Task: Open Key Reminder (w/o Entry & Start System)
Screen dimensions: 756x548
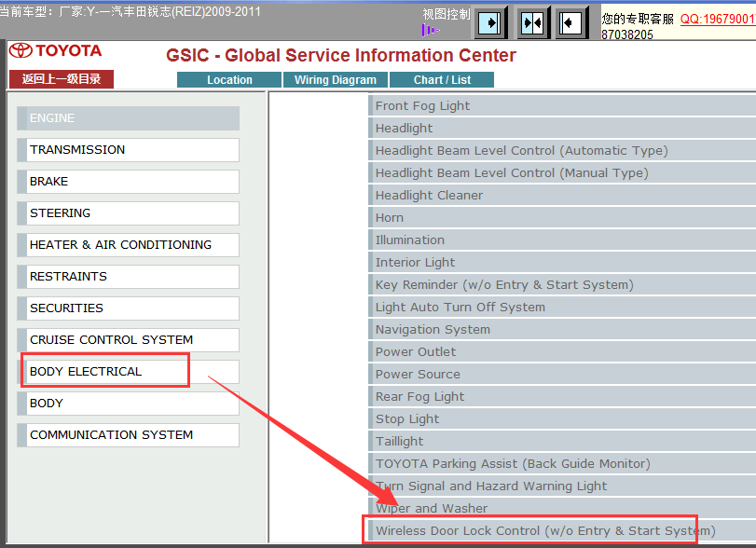Action: pos(562,285)
